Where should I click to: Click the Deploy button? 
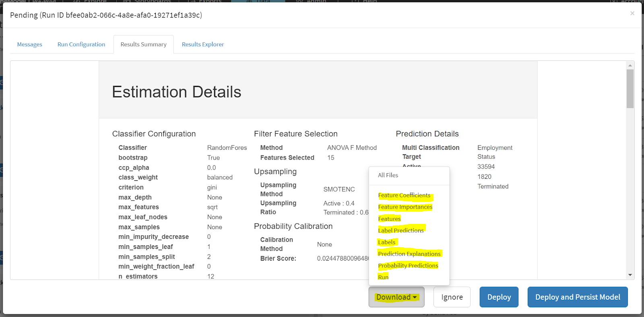coord(499,297)
